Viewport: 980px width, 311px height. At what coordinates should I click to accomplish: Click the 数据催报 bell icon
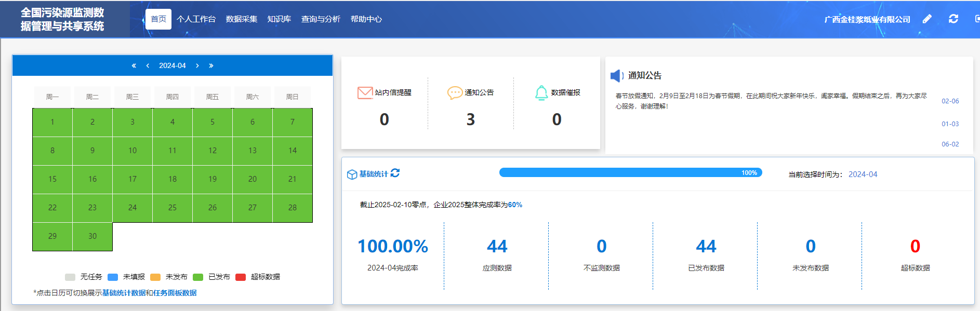[x=541, y=92]
